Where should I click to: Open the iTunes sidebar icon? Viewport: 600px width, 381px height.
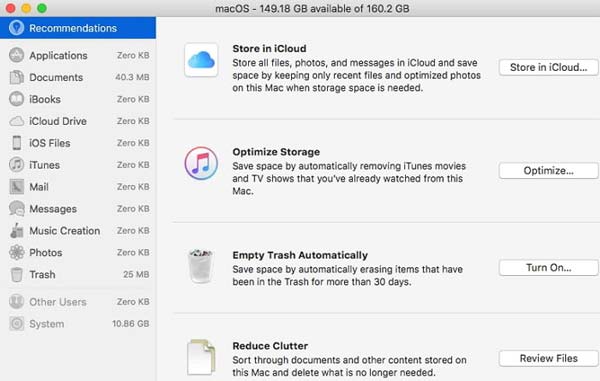coord(16,165)
